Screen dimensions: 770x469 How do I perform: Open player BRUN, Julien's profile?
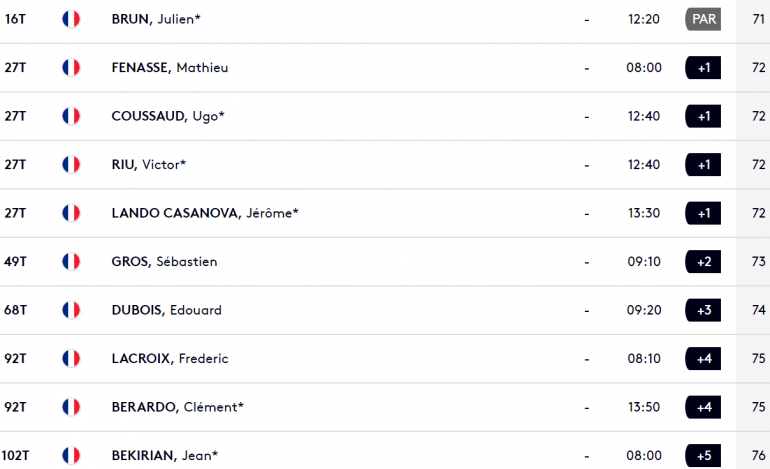pos(156,19)
